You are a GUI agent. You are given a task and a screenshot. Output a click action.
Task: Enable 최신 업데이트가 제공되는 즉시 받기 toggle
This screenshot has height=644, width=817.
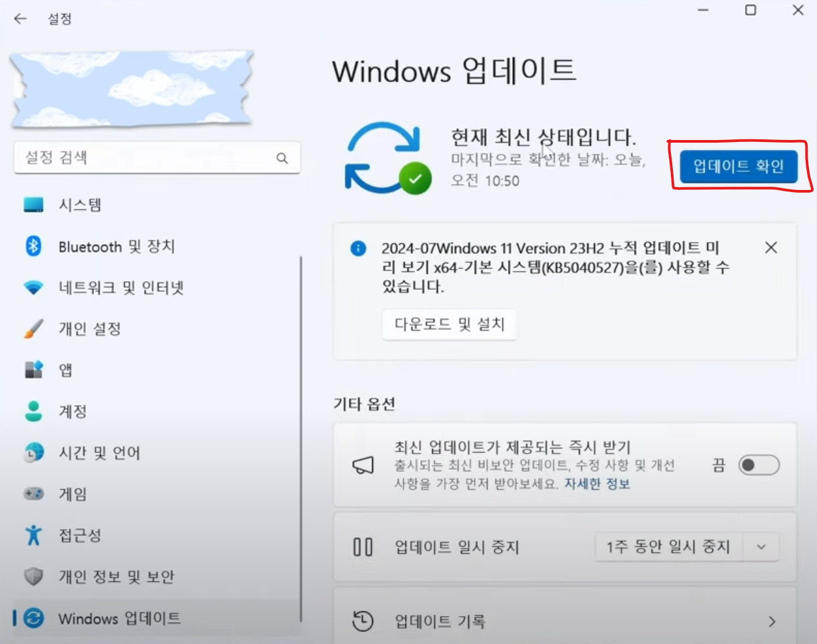click(759, 465)
